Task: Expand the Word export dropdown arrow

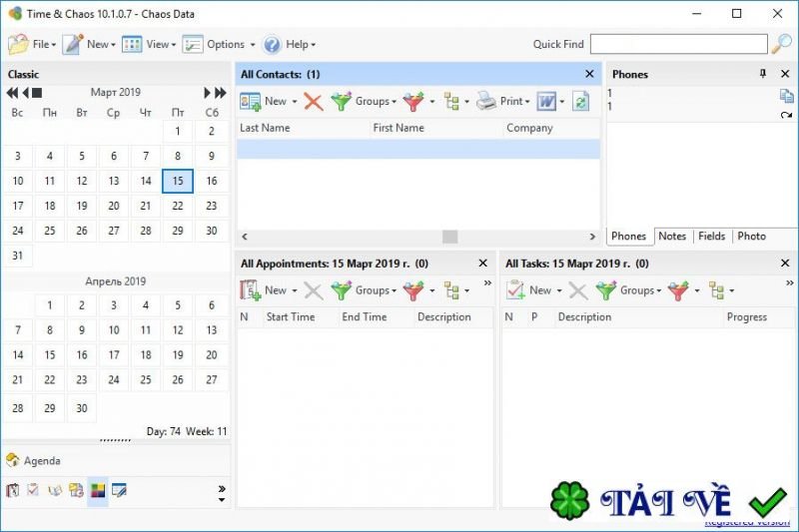Action: click(562, 101)
